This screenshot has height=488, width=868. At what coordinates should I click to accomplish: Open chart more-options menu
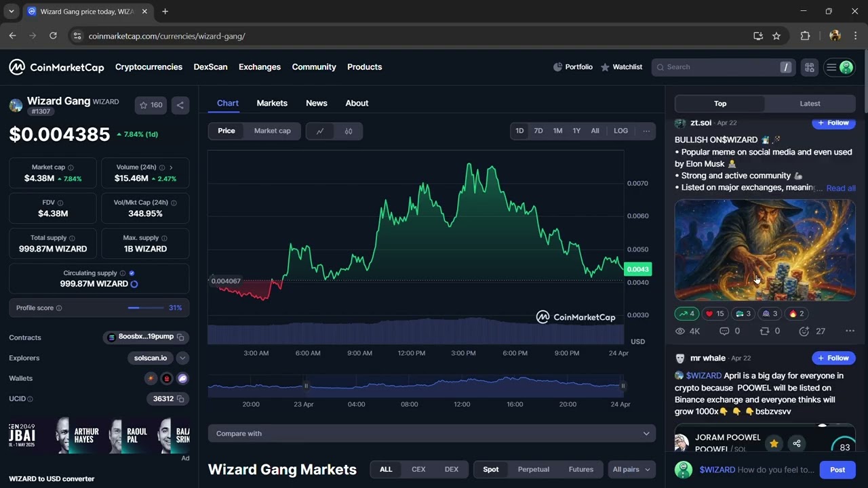(646, 131)
